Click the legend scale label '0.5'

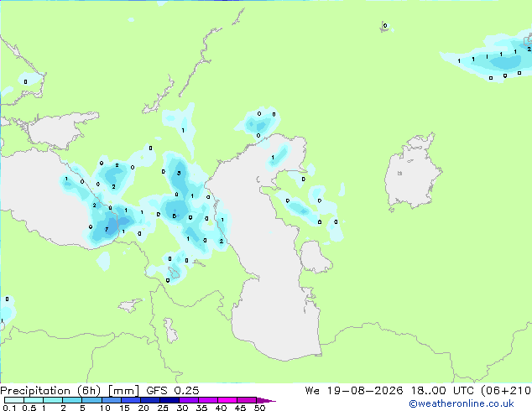coord(29,408)
